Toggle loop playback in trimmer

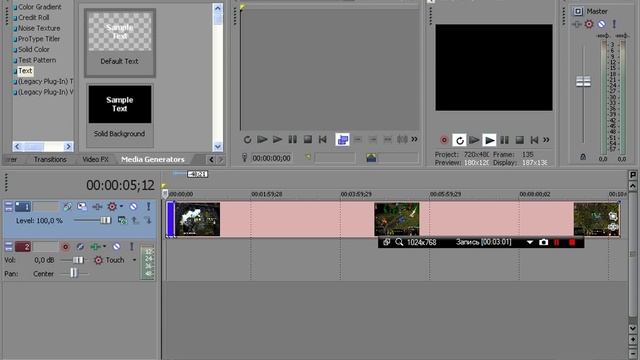[x=247, y=140]
